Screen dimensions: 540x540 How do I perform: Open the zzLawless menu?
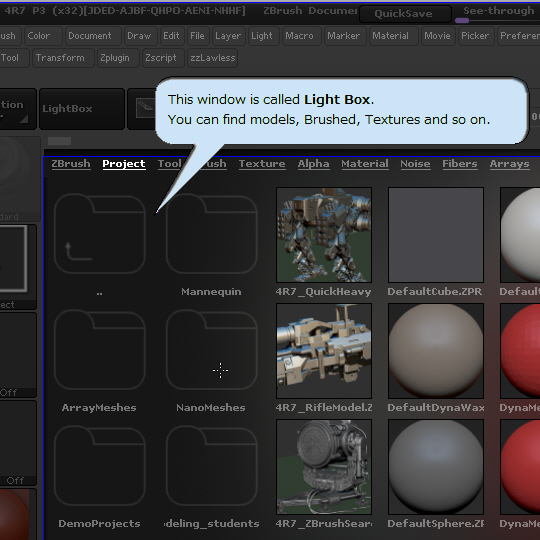(x=212, y=58)
